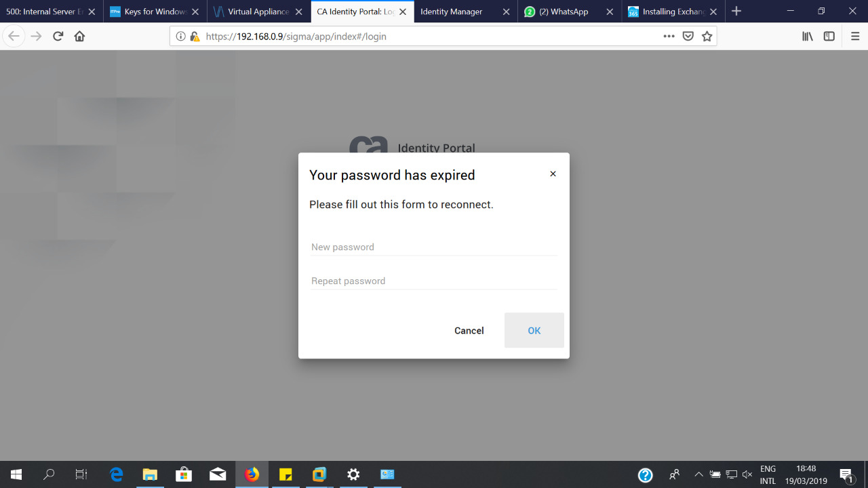Image resolution: width=868 pixels, height=488 pixels.
Task: Open the Firefox hamburger menu
Action: tap(855, 37)
